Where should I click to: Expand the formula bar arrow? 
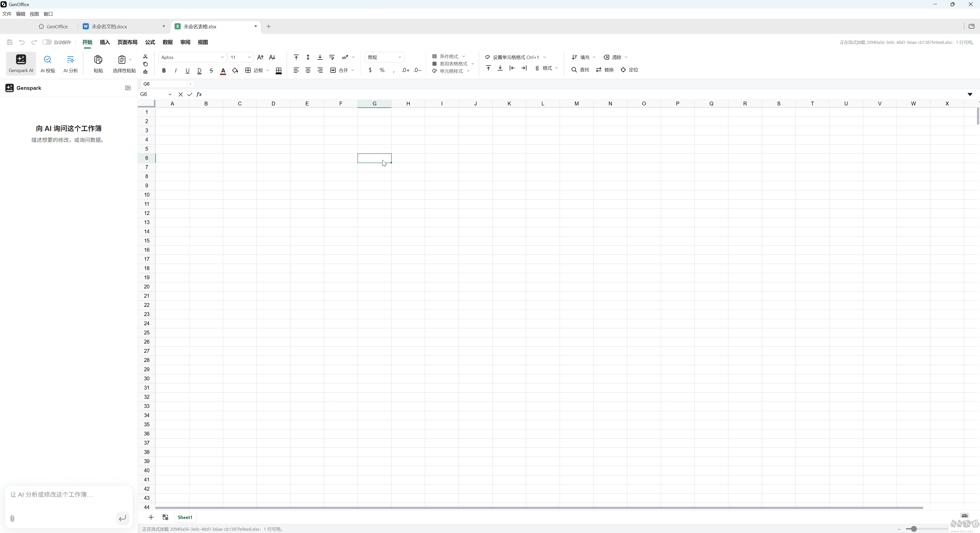tap(970, 94)
